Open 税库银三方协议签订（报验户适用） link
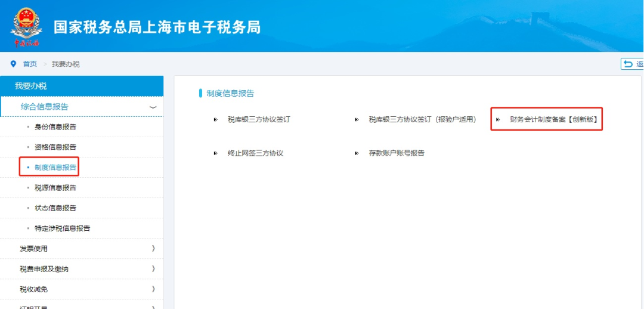The image size is (644, 309). coord(422,119)
